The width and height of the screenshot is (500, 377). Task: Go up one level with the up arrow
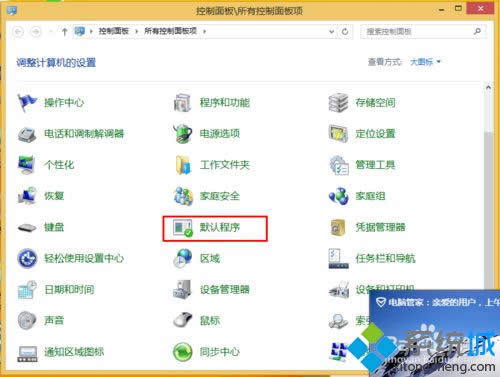[x=65, y=32]
